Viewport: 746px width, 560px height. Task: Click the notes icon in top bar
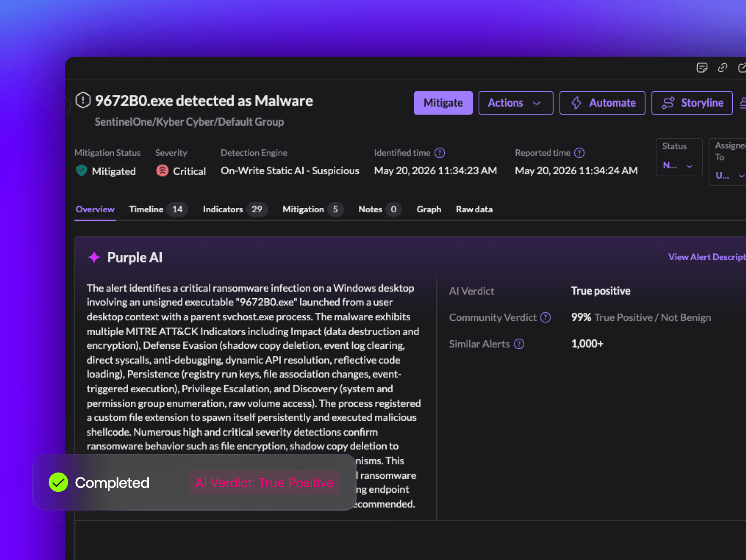[x=702, y=68]
